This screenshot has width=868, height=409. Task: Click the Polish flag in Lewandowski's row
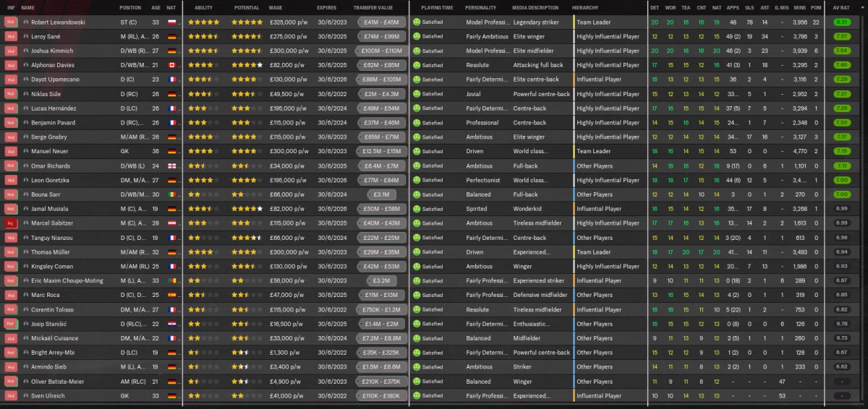pyautogui.click(x=171, y=22)
